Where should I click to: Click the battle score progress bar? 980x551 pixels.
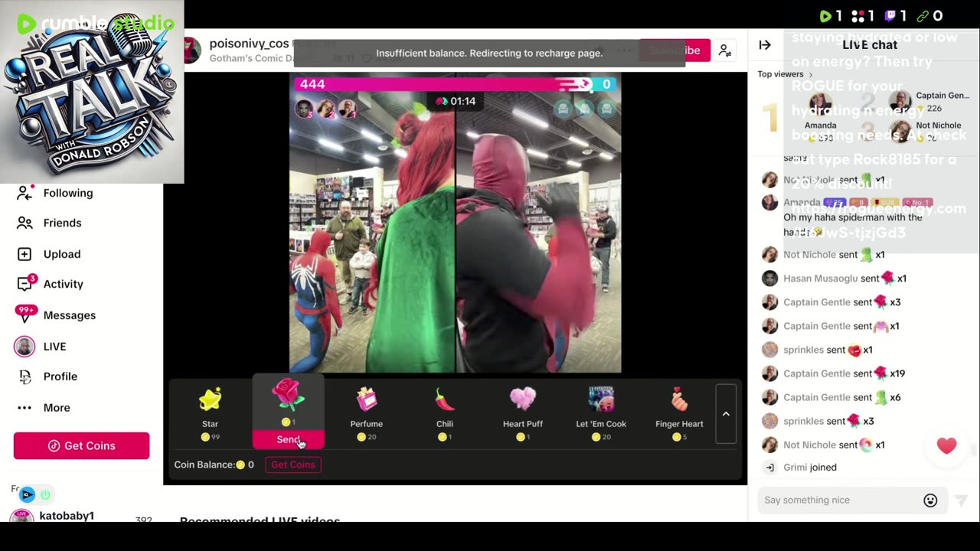click(456, 84)
